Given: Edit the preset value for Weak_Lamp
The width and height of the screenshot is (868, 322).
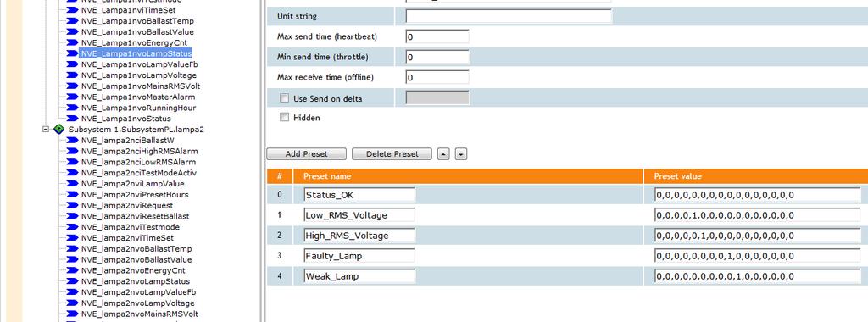Looking at the screenshot, I should point(757,276).
